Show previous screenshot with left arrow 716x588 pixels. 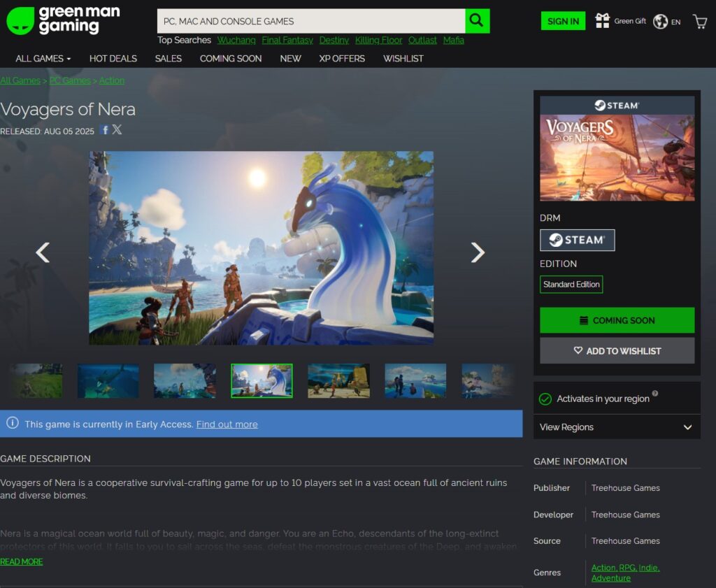pyautogui.click(x=43, y=252)
